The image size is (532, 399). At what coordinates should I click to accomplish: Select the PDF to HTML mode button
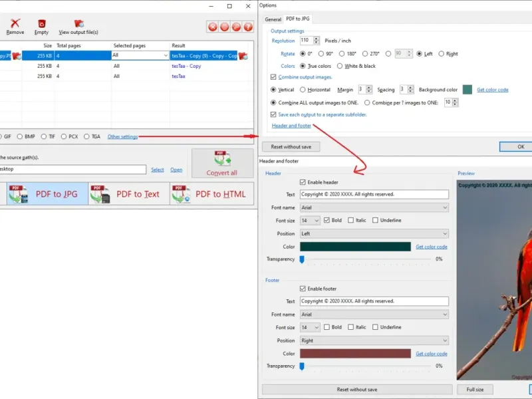click(211, 194)
